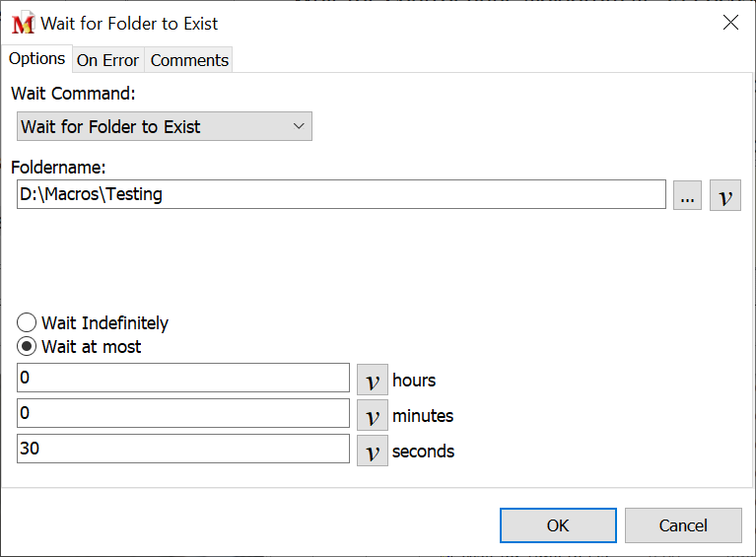Screen dimensions: 756x557
Task: Insert a variable for the minutes value
Action: pos(372,415)
